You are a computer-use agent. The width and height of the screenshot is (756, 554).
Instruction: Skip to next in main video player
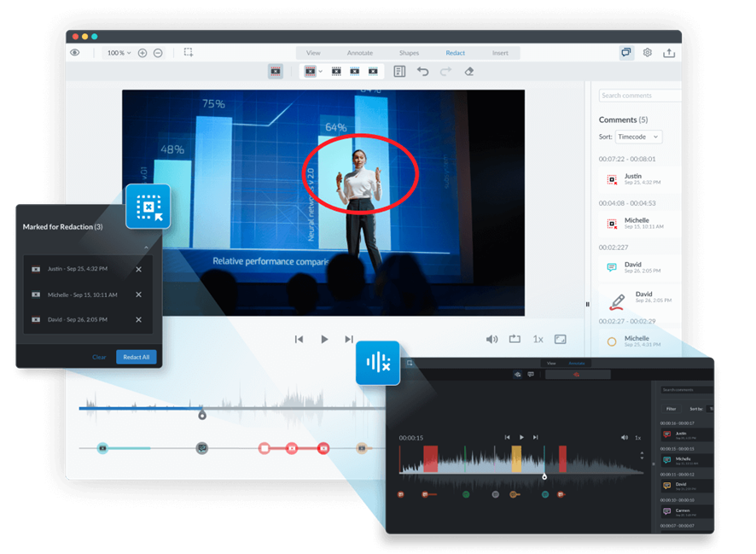point(349,340)
